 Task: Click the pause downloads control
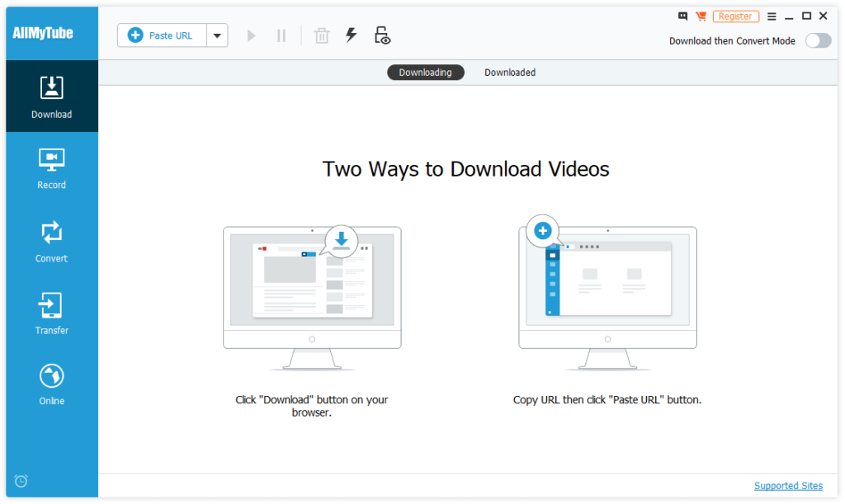pyautogui.click(x=281, y=35)
